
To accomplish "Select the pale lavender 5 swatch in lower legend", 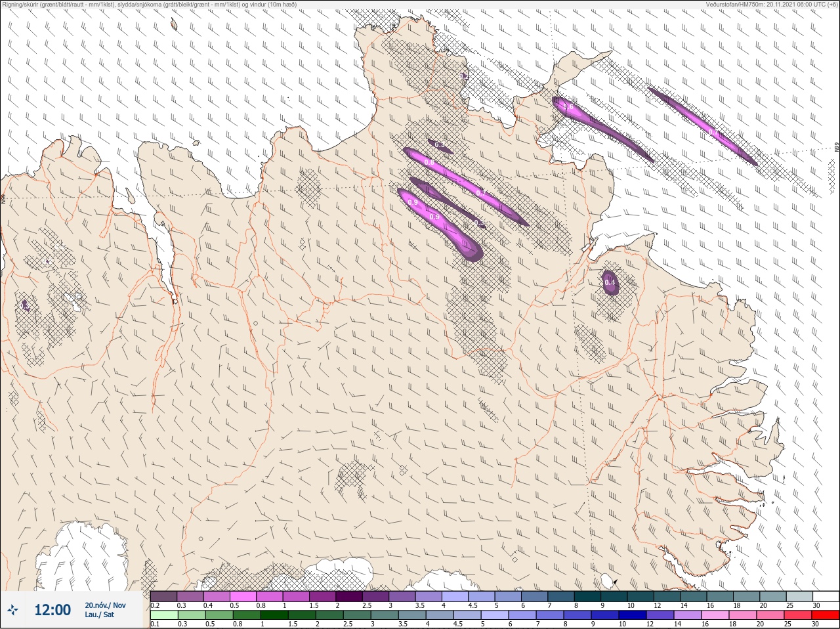I will tap(495, 615).
